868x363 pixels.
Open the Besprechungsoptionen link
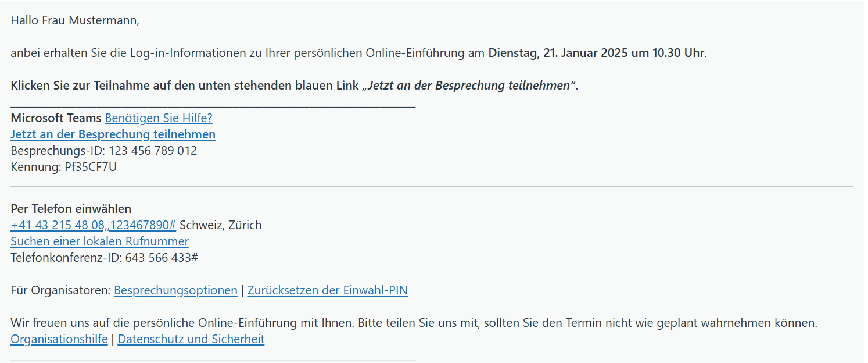click(175, 290)
